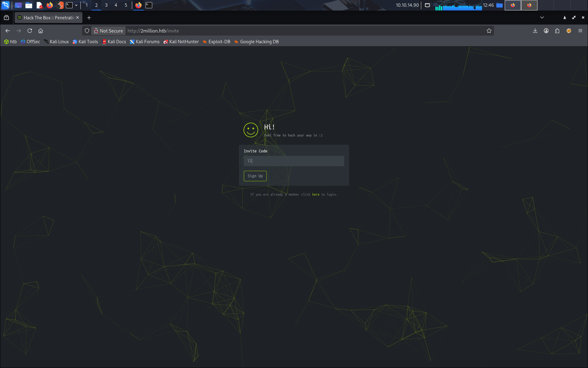Click the shield tracking protection icon
The image size is (588, 368).
pyautogui.click(x=87, y=31)
